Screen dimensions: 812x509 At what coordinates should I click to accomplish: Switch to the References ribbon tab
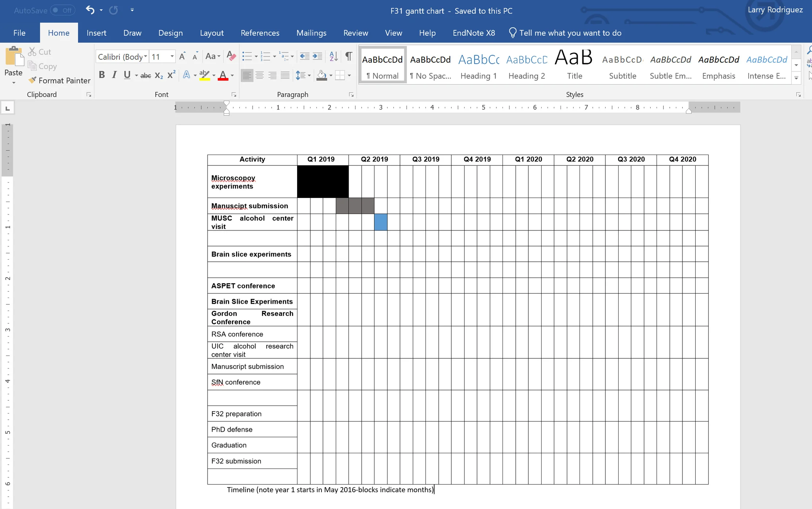click(260, 32)
